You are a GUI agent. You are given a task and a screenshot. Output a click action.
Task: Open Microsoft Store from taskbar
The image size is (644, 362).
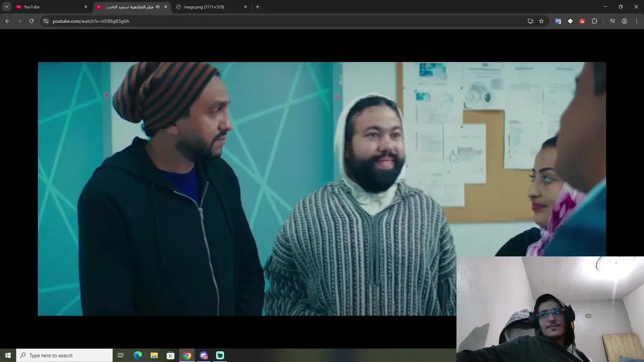tap(171, 355)
